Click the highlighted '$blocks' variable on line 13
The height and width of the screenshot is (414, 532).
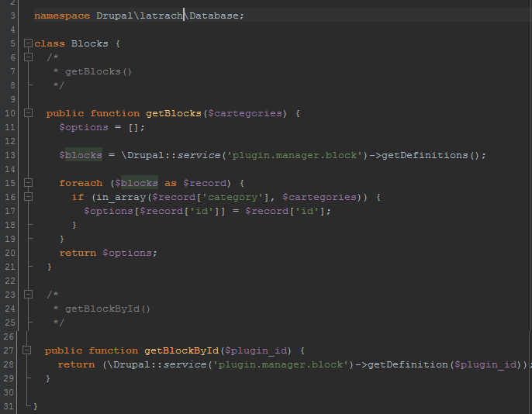point(81,155)
